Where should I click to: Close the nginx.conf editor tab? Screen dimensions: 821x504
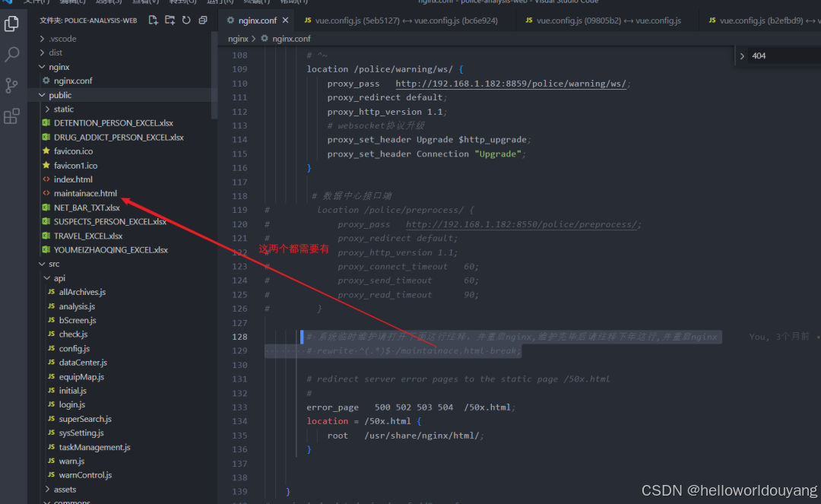click(285, 21)
